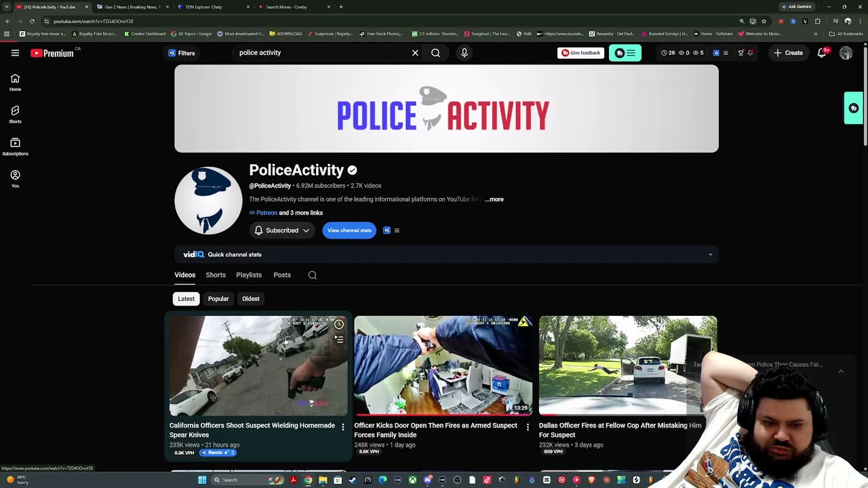The width and height of the screenshot is (868, 488).
Task: Open the California Officers Shoot Suspect thumbnail
Action: pyautogui.click(x=258, y=365)
